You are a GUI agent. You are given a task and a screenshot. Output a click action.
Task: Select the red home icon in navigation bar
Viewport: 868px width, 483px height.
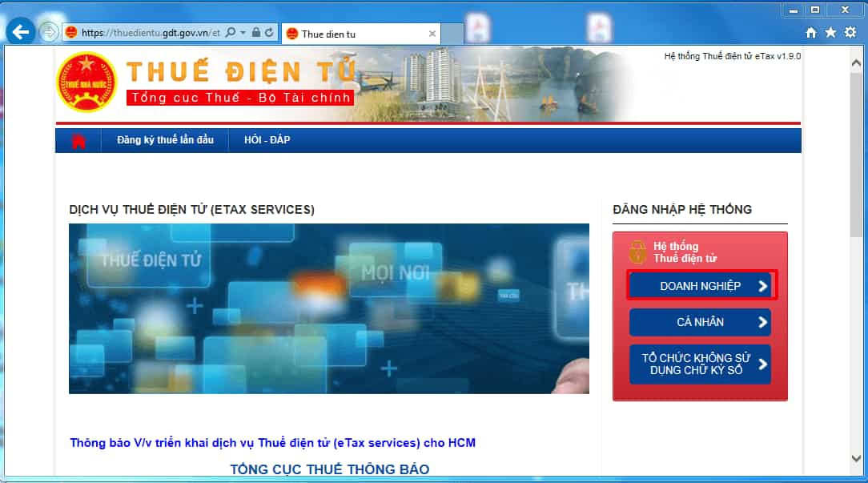[78, 139]
